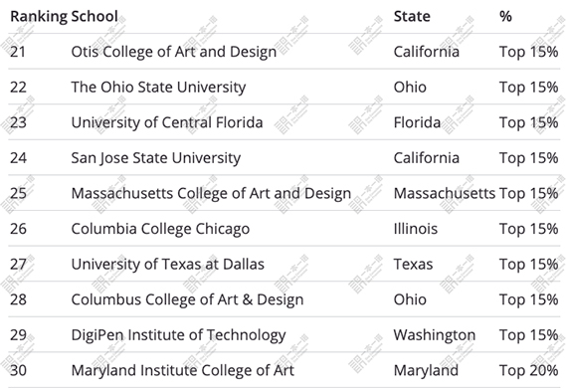Click ranking number 21

coord(18,52)
